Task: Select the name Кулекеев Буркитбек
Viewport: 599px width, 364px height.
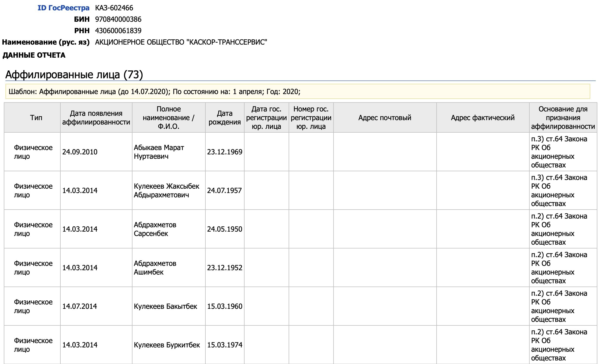Action: [x=167, y=345]
